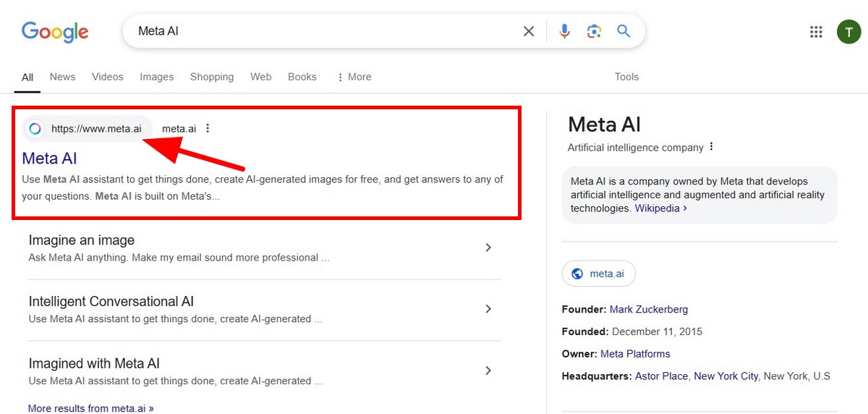Screen dimensions: 868x414
Task: Click the meta.ai site name text
Action: click(179, 129)
